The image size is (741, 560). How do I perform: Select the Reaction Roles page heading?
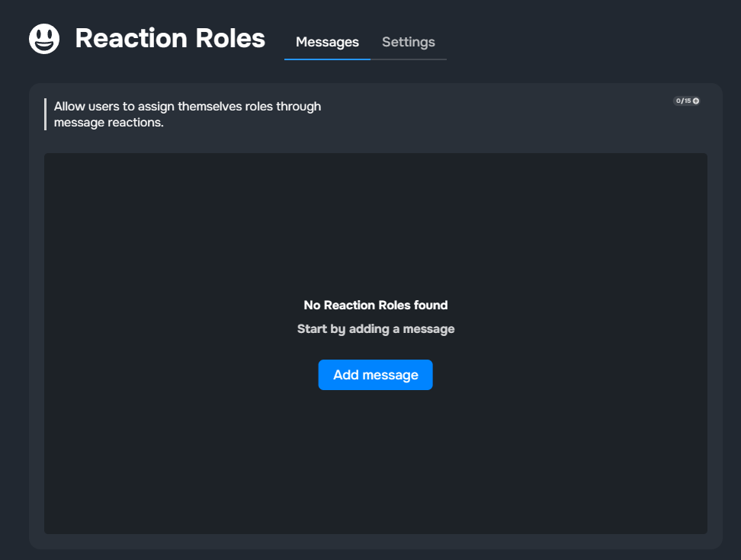[x=170, y=38]
